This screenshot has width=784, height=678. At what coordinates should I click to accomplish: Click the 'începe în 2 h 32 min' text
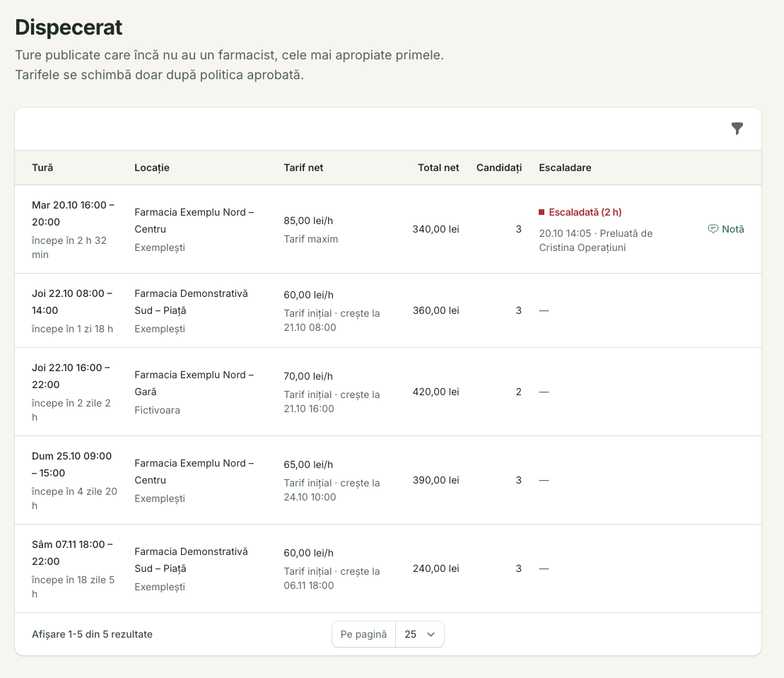tap(69, 247)
